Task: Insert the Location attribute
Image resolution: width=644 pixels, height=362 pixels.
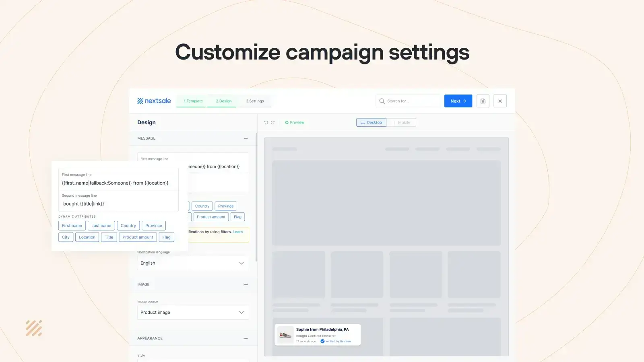Action: [x=87, y=237]
